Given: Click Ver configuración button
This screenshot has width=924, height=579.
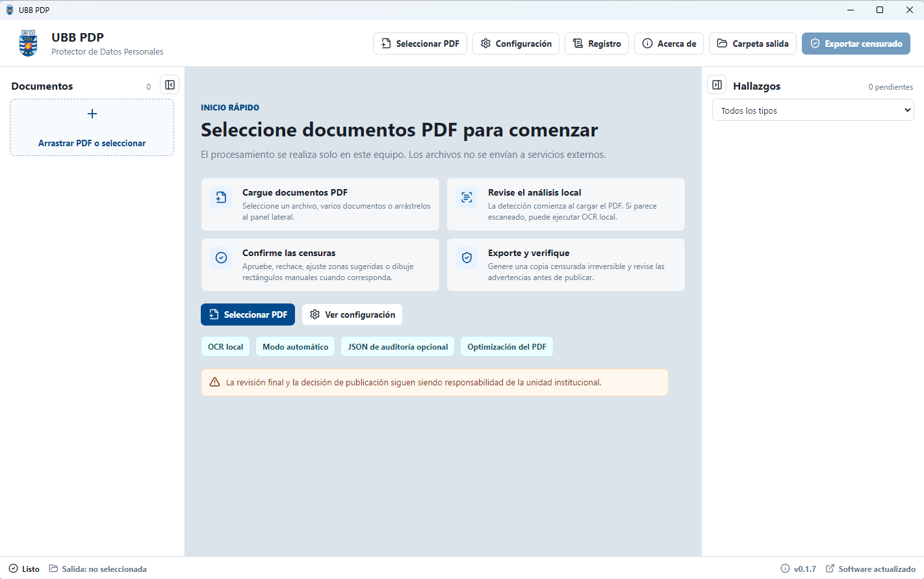Looking at the screenshot, I should click(352, 315).
